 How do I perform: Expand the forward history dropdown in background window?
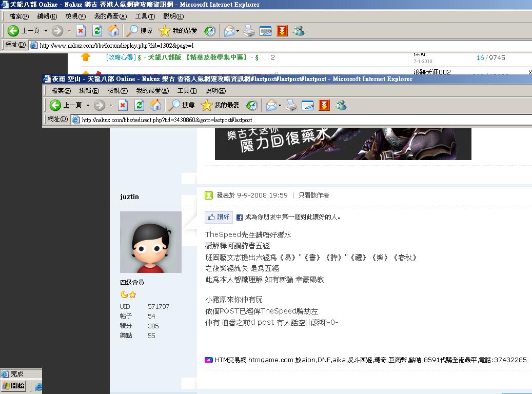pyautogui.click(x=69, y=31)
